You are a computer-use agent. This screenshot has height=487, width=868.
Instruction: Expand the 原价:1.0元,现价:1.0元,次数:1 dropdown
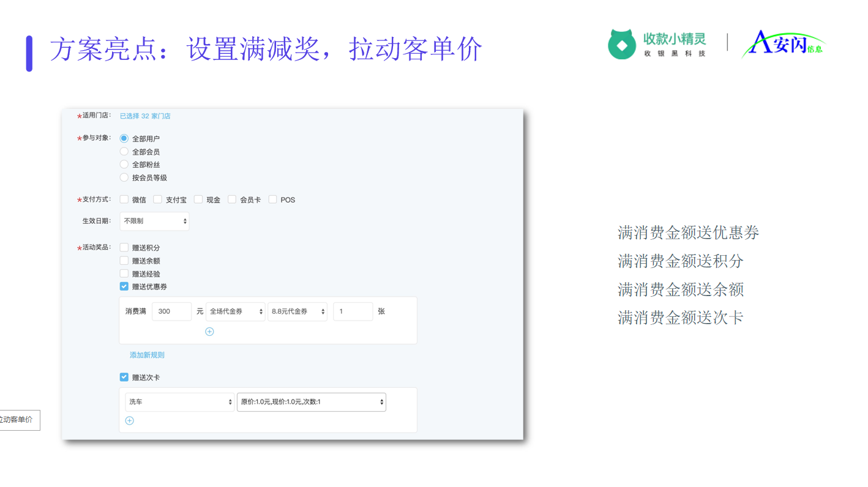click(312, 402)
